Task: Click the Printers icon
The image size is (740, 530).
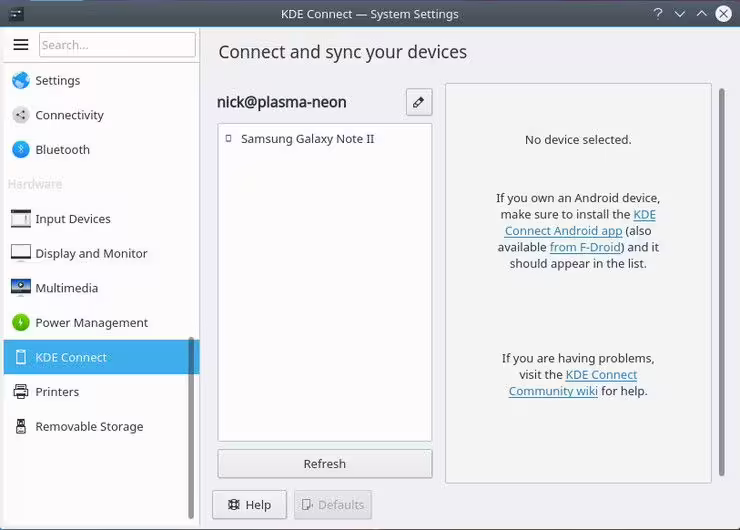Action: pos(21,392)
